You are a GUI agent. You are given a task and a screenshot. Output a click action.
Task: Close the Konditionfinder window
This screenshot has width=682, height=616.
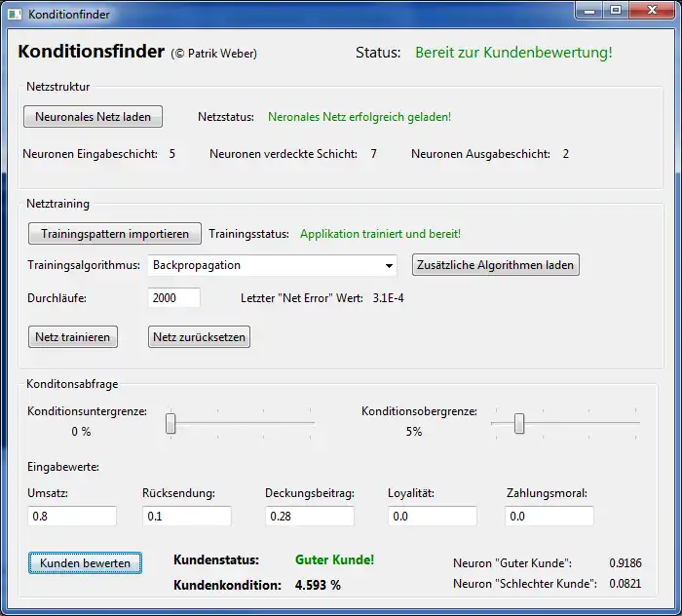point(652,10)
